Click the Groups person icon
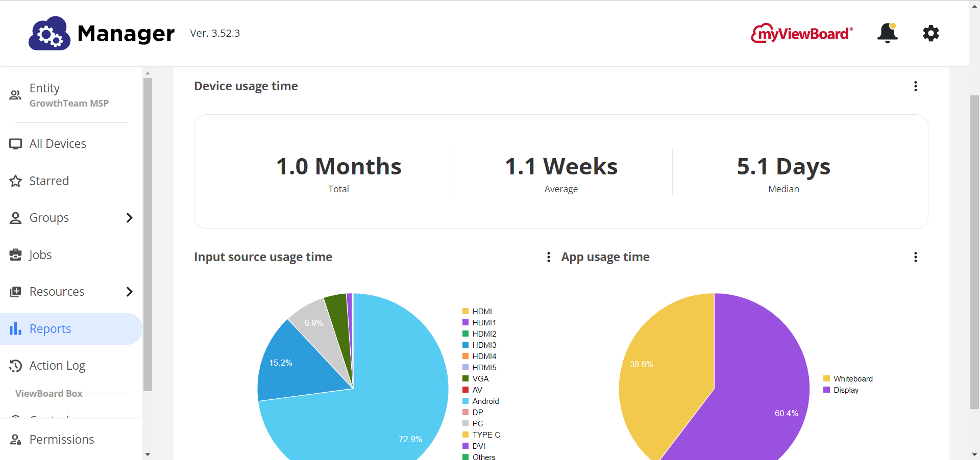This screenshot has width=980, height=460. [x=16, y=218]
